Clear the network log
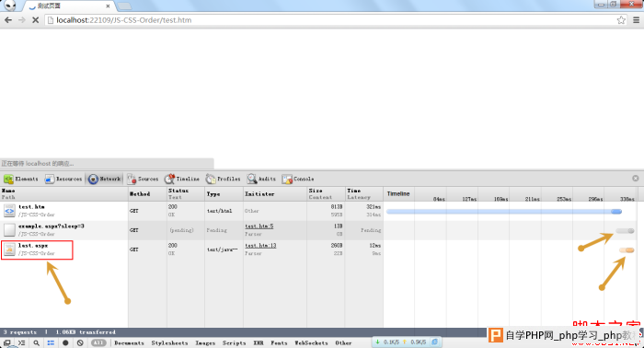This screenshot has height=348, width=644. [x=80, y=342]
